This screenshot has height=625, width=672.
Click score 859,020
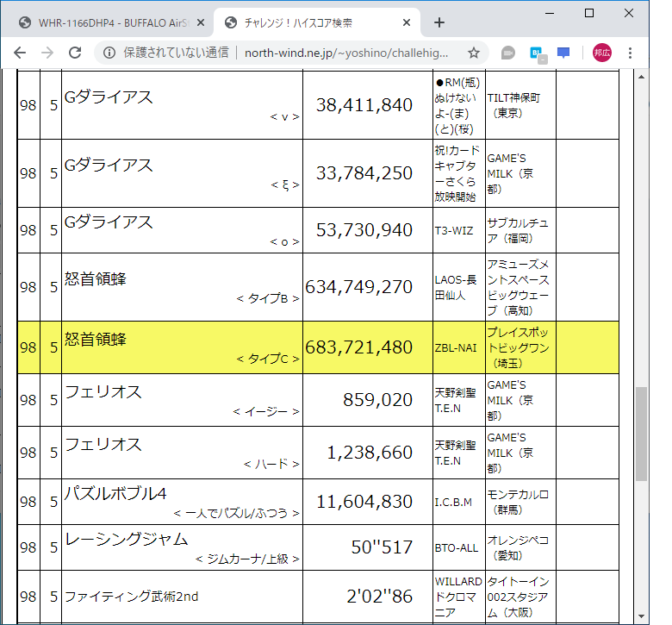click(x=377, y=400)
